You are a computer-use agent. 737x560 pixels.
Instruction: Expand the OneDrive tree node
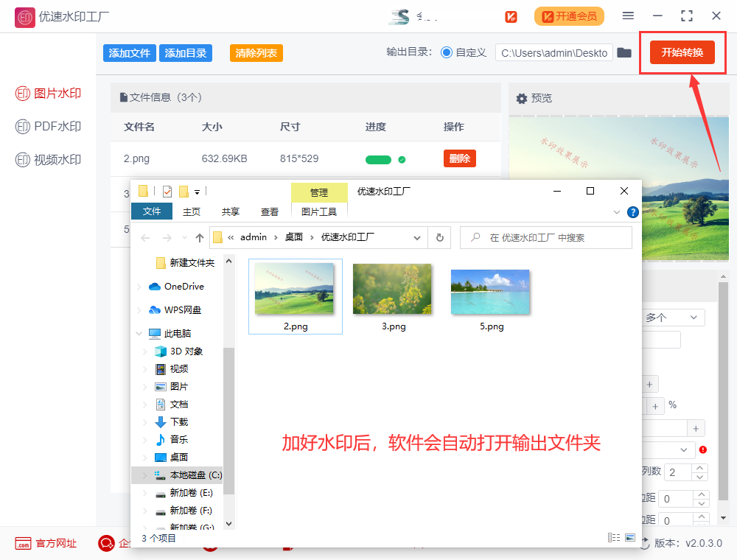click(x=139, y=287)
